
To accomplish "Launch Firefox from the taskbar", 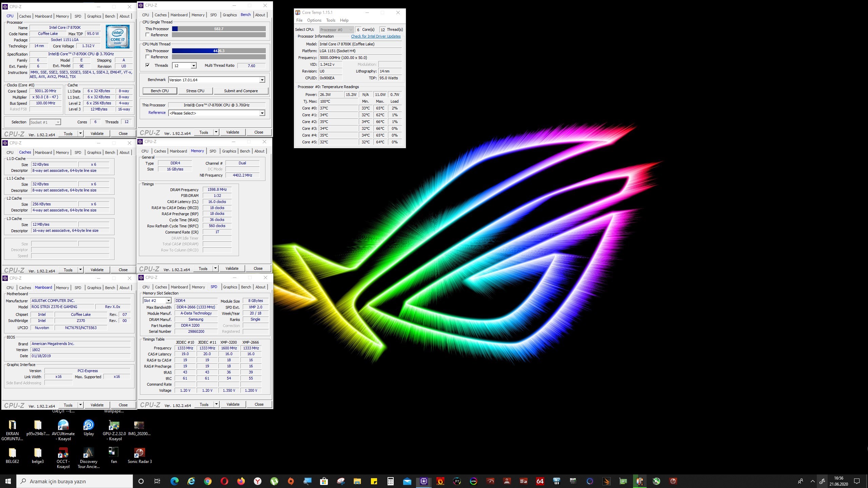I will coord(241,481).
